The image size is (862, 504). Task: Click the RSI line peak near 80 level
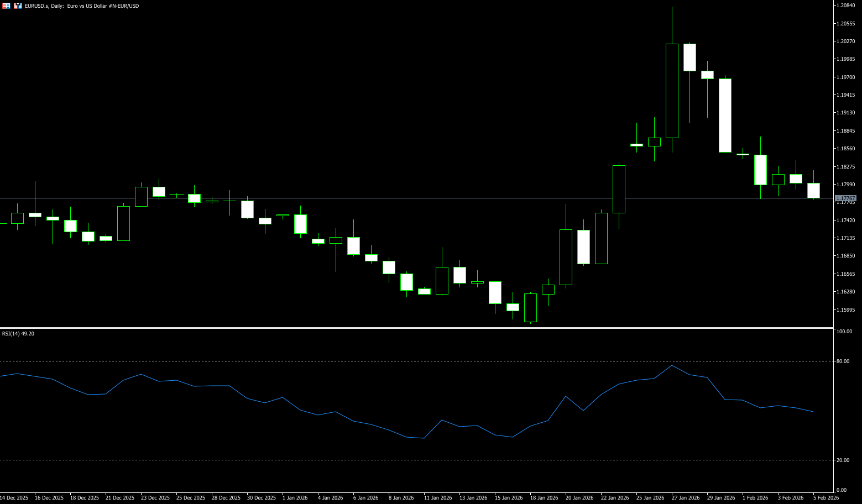point(672,365)
